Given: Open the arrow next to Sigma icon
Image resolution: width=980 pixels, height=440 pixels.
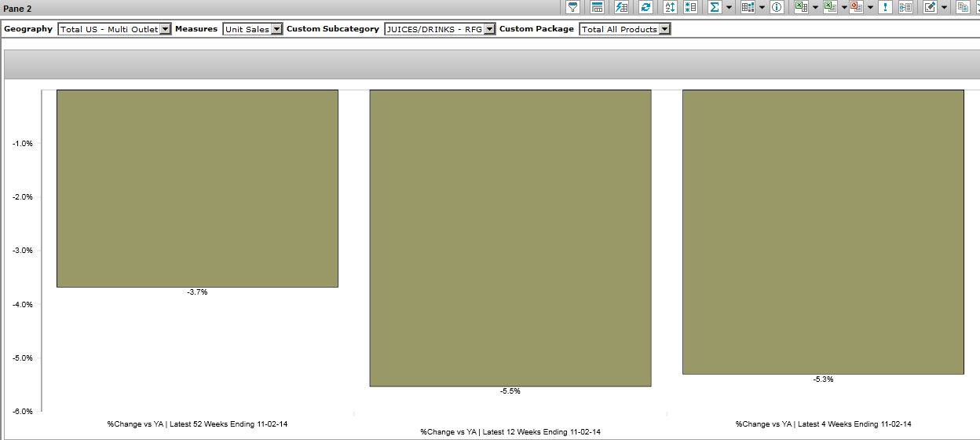Looking at the screenshot, I should [729, 8].
